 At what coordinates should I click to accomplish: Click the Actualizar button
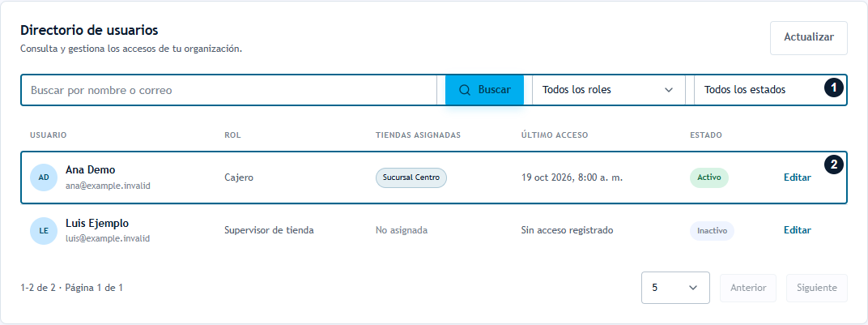(808, 37)
